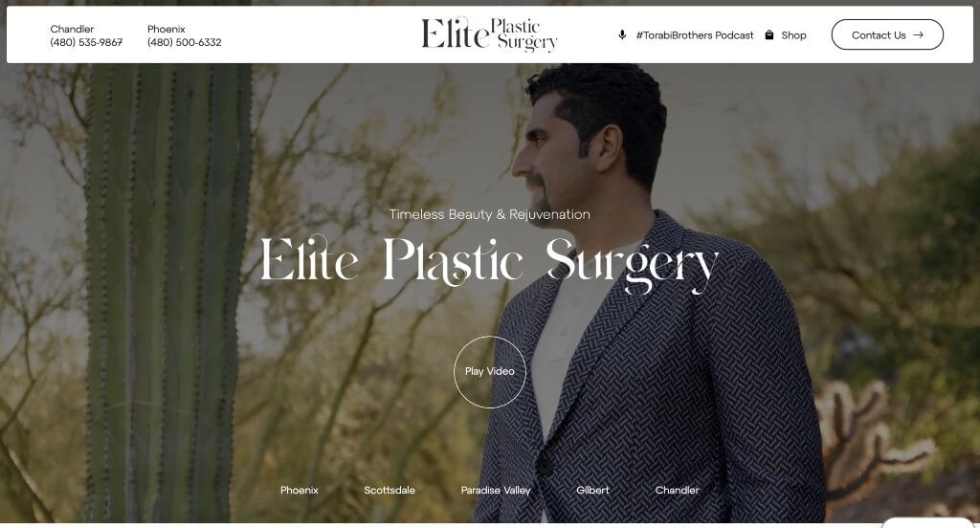Open the Paradise Valley location link

[x=496, y=490]
